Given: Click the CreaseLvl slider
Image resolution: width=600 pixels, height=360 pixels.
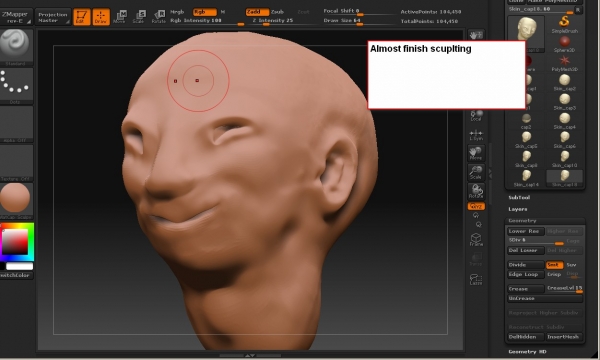Looking at the screenshot, I should [564, 288].
